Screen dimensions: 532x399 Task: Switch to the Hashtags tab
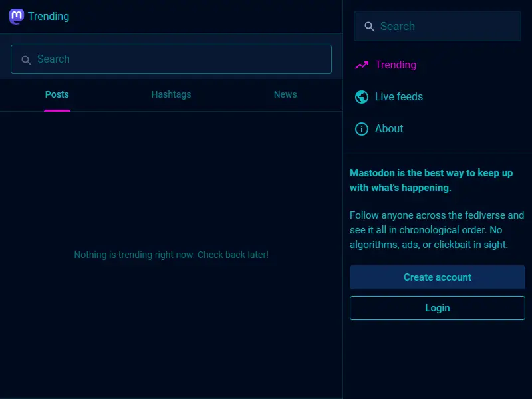tap(171, 94)
